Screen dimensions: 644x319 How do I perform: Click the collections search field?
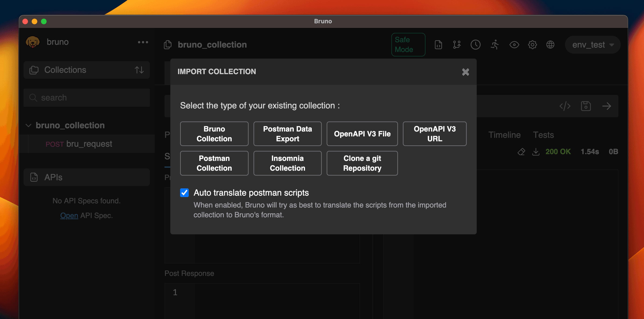point(87,97)
